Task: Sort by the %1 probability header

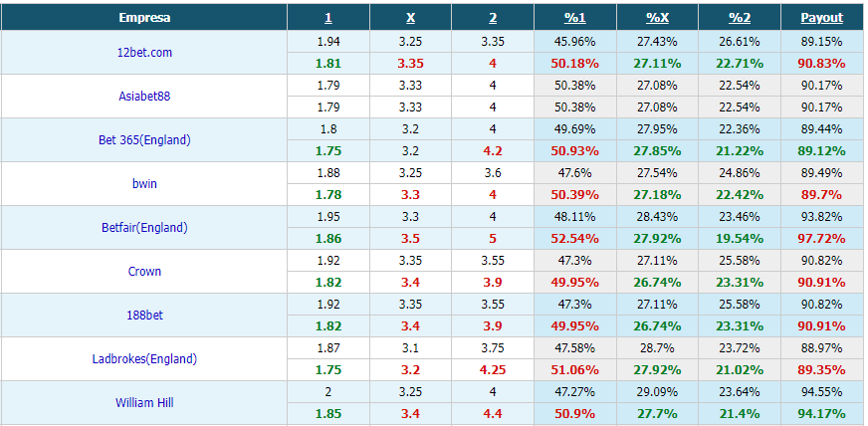Action: coord(575,18)
